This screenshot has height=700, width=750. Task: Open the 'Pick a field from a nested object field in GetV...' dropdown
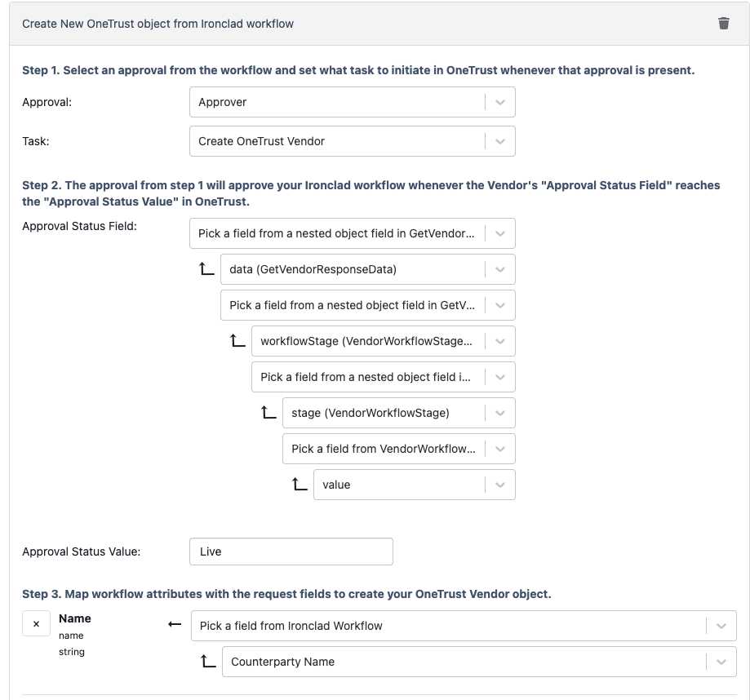[x=368, y=305]
